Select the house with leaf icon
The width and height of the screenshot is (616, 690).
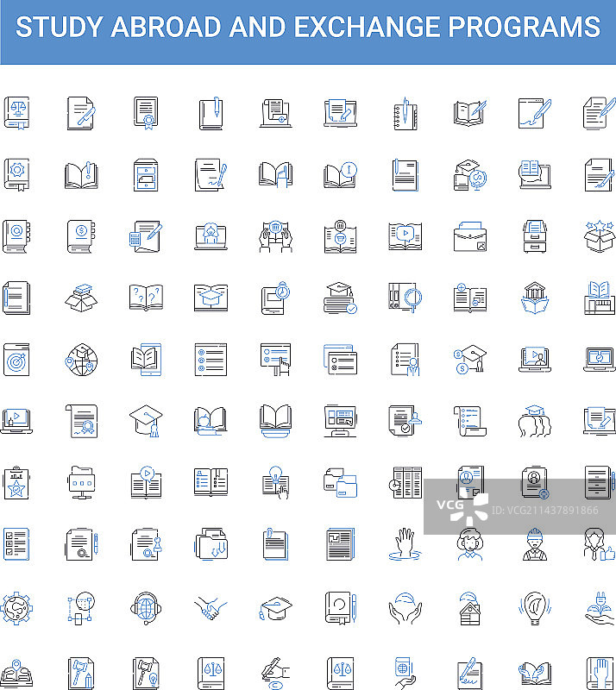coord(470,607)
